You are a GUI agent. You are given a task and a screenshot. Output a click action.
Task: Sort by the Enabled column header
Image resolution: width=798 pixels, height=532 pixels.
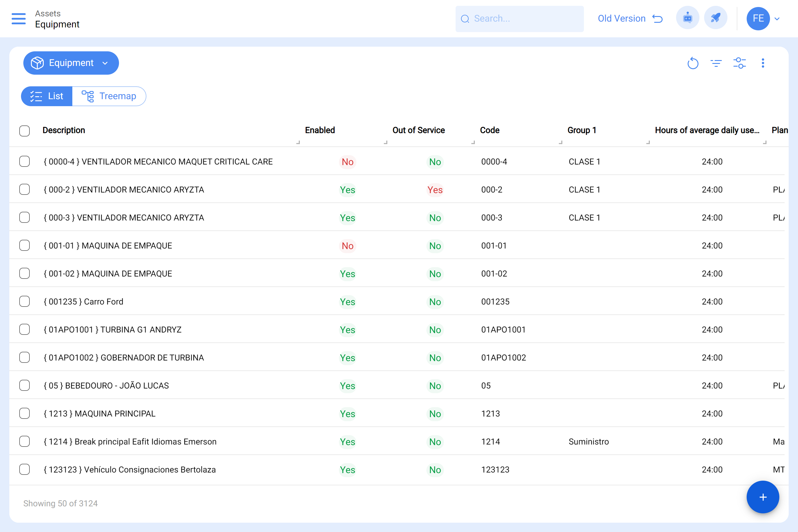pos(320,130)
